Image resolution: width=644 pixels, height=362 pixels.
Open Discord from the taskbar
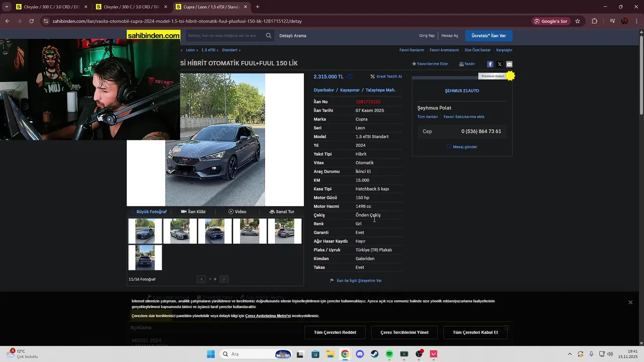[x=360, y=354]
